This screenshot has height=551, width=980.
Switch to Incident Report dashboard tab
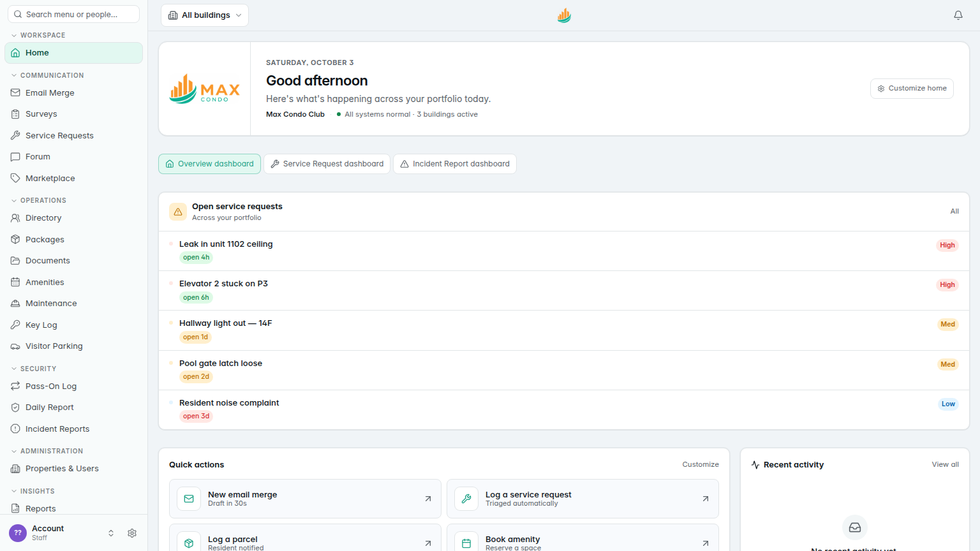[455, 164]
